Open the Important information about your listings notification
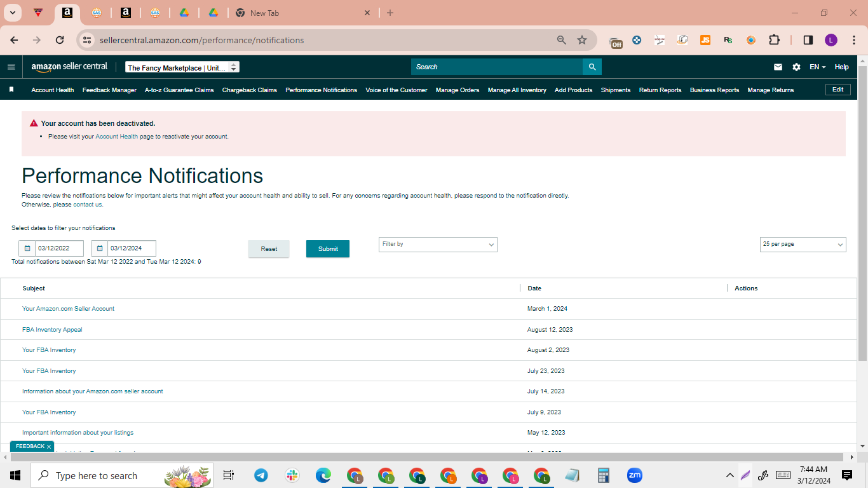The image size is (868, 488). pyautogui.click(x=78, y=433)
